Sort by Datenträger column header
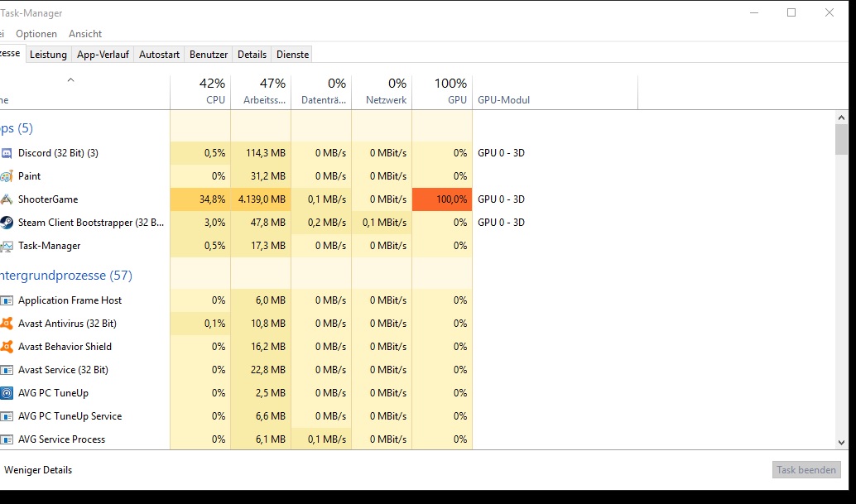The height and width of the screenshot is (504, 856). 321,92
